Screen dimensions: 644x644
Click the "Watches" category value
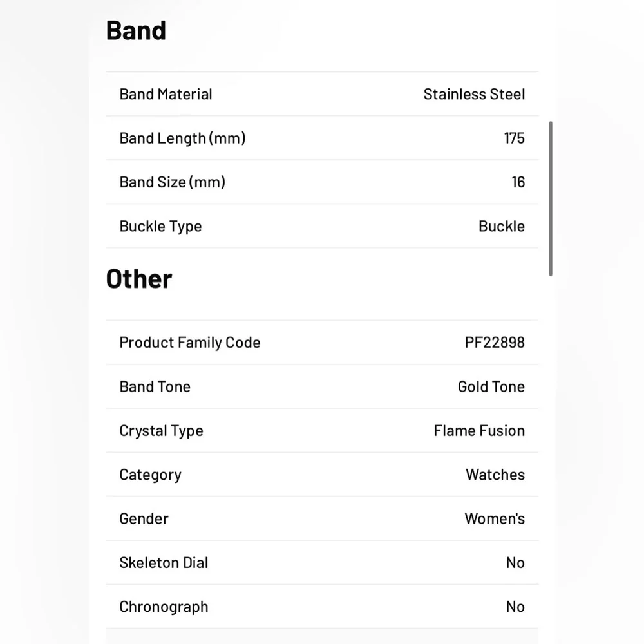(x=495, y=475)
